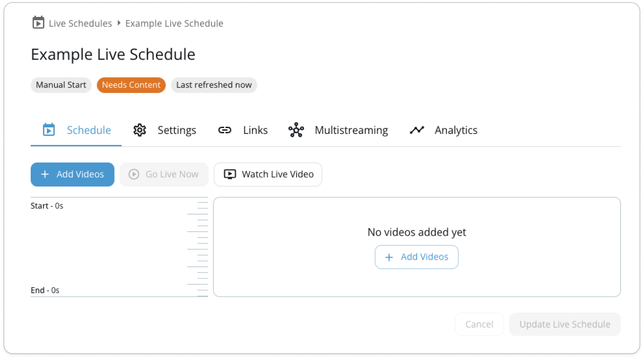Click the plus icon in the empty panel Add Videos button
This screenshot has width=644, height=359.
pyautogui.click(x=389, y=257)
